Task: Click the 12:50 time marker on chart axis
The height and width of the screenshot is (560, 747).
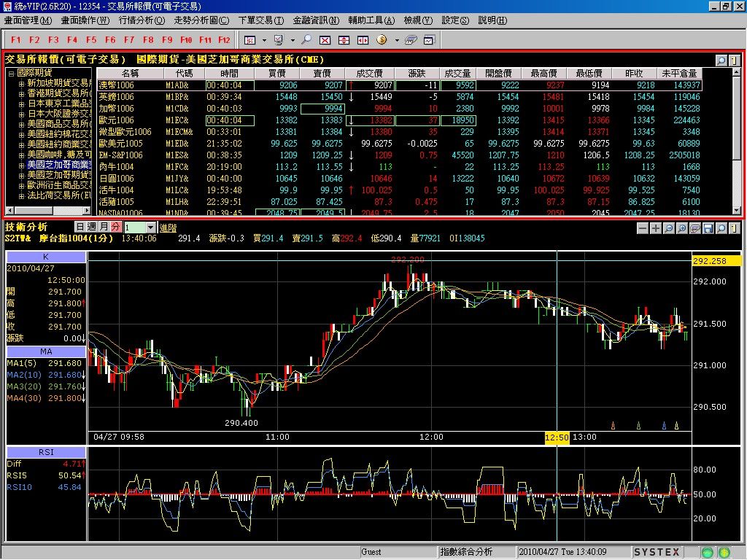Action: click(x=557, y=437)
